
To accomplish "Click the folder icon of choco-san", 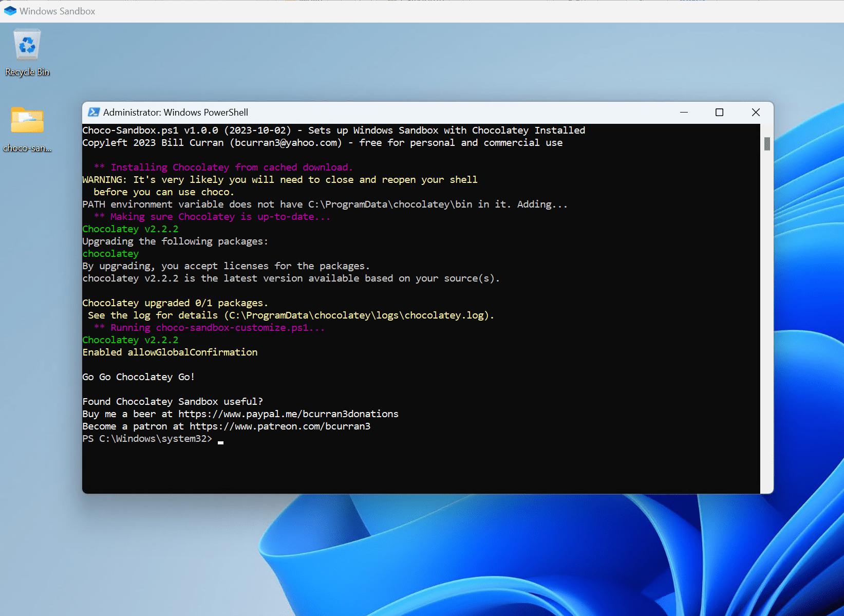I will (27, 121).
